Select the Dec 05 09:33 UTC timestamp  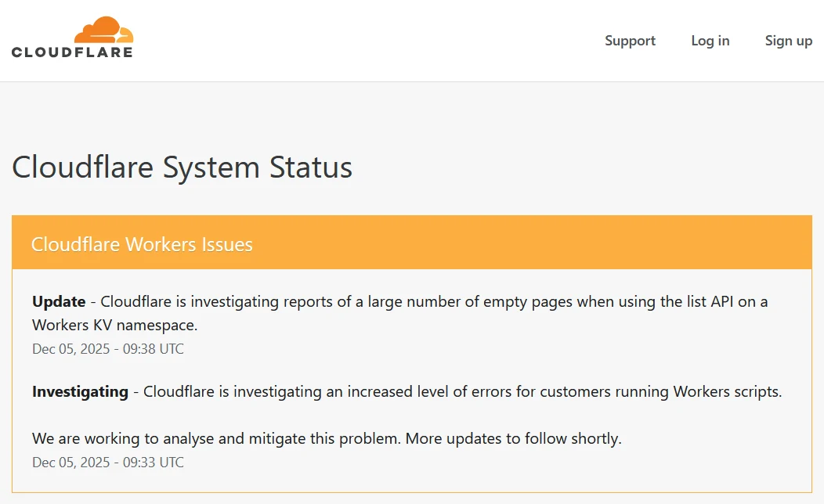107,462
